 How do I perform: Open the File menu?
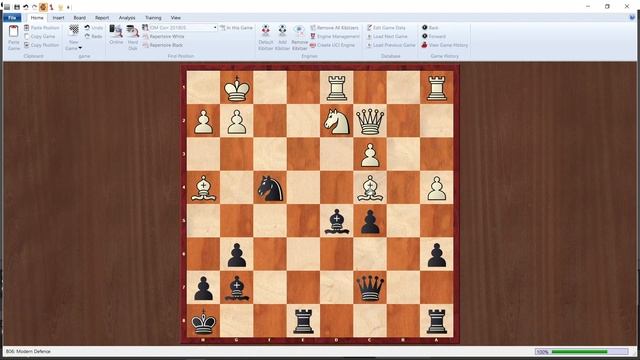pyautogui.click(x=12, y=18)
